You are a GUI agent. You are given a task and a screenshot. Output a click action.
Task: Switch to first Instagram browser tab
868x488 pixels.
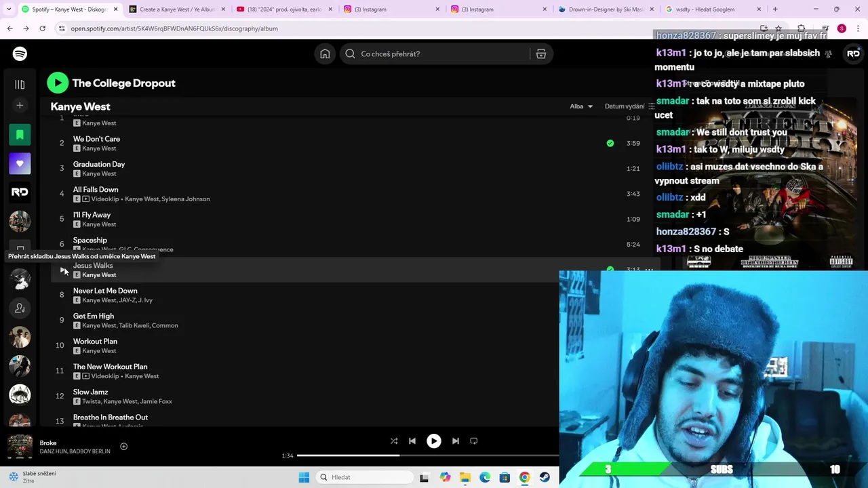tap(391, 9)
